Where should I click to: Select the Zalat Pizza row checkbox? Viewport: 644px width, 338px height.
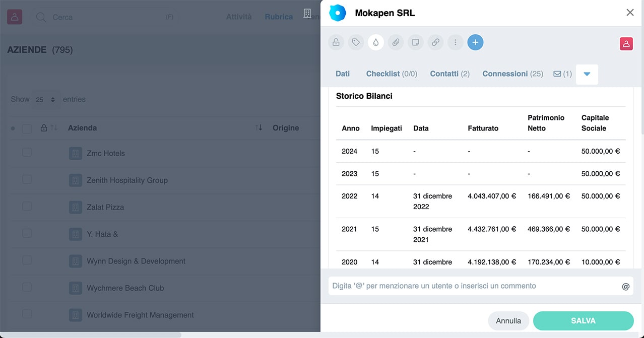(x=27, y=207)
